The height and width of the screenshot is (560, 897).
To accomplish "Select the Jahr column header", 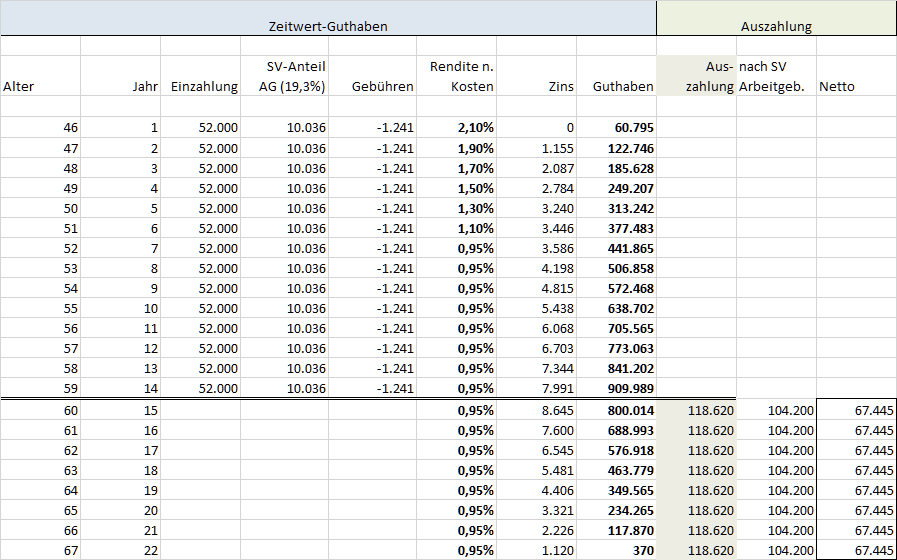I will pos(120,76).
